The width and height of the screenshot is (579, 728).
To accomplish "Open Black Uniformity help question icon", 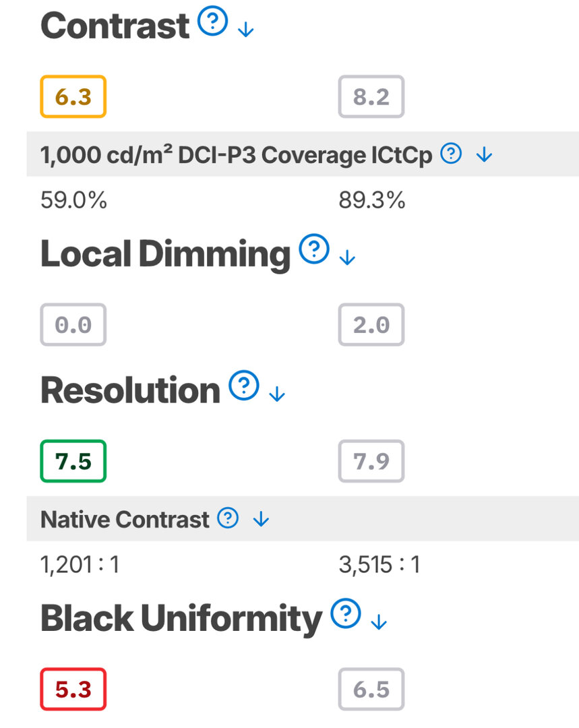I will tap(346, 614).
